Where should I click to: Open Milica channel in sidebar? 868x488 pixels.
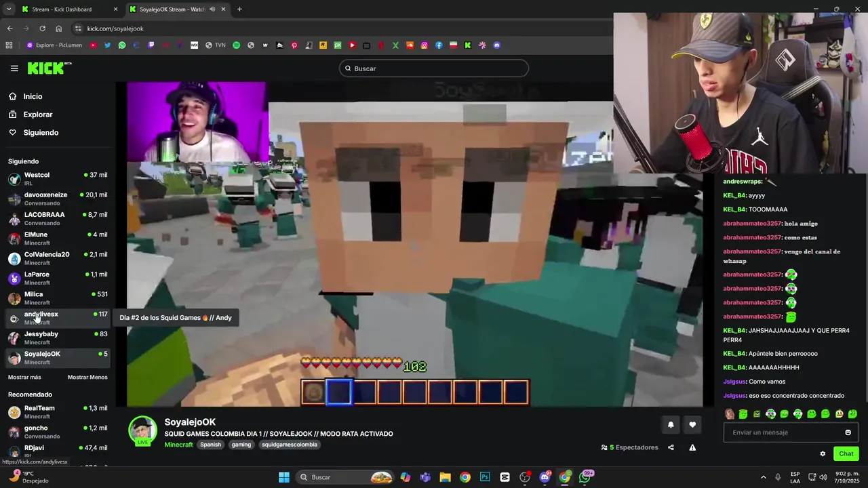(x=58, y=298)
